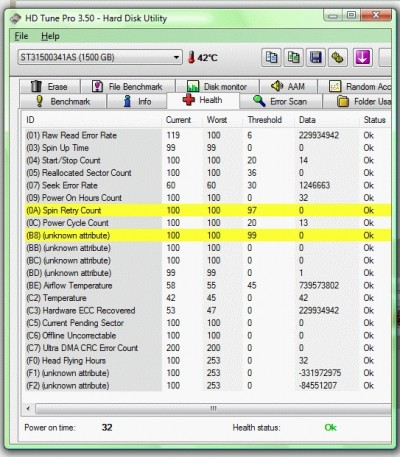Click the ID column header
This screenshot has width=400, height=457.
[x=93, y=120]
